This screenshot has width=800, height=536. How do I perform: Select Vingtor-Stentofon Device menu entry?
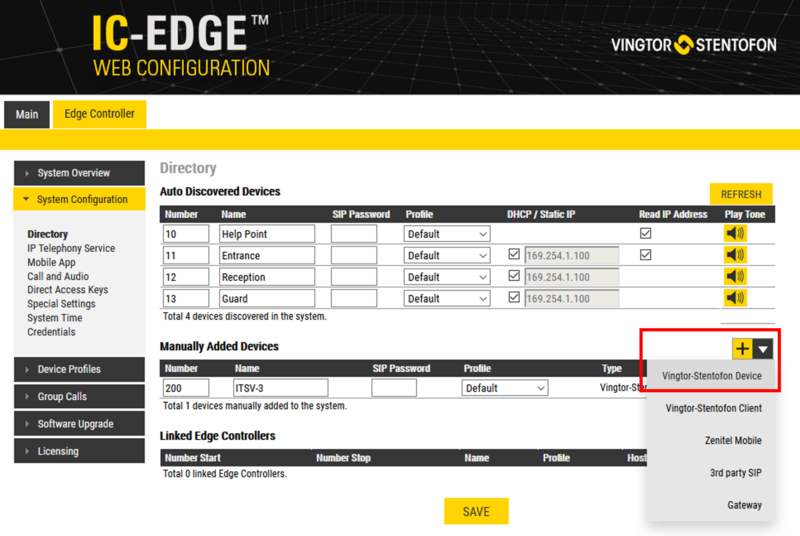712,376
